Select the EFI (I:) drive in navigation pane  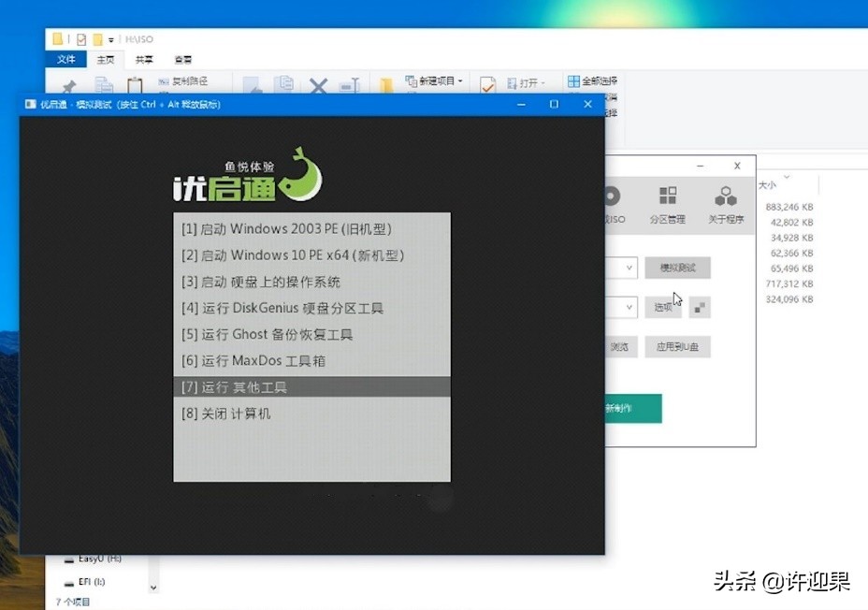click(x=91, y=584)
